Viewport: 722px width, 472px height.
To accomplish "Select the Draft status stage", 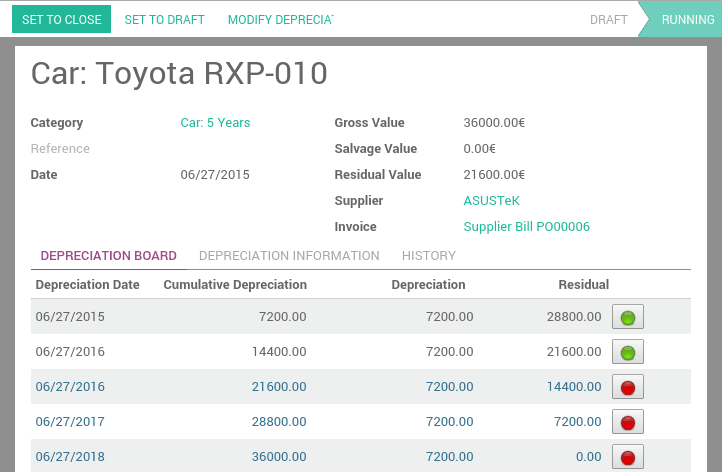I will pyautogui.click(x=609, y=20).
